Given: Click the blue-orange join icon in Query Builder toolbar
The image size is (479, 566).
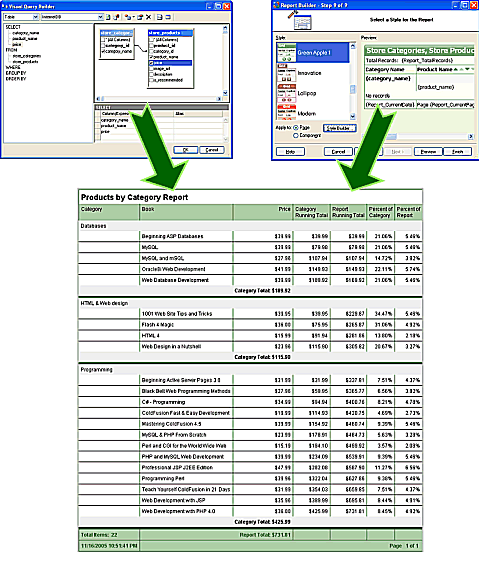Looking at the screenshot, I should pos(127,17).
